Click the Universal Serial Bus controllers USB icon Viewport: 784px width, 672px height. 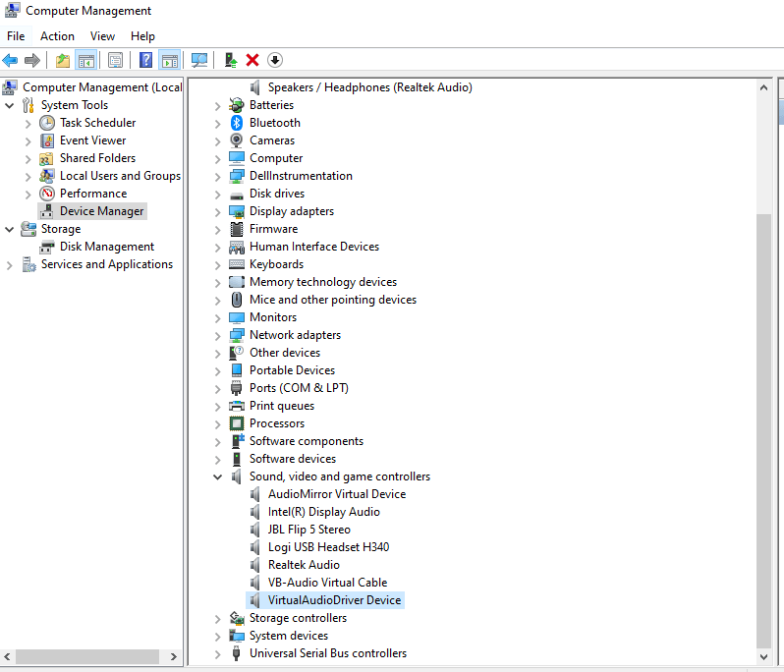coord(237,653)
